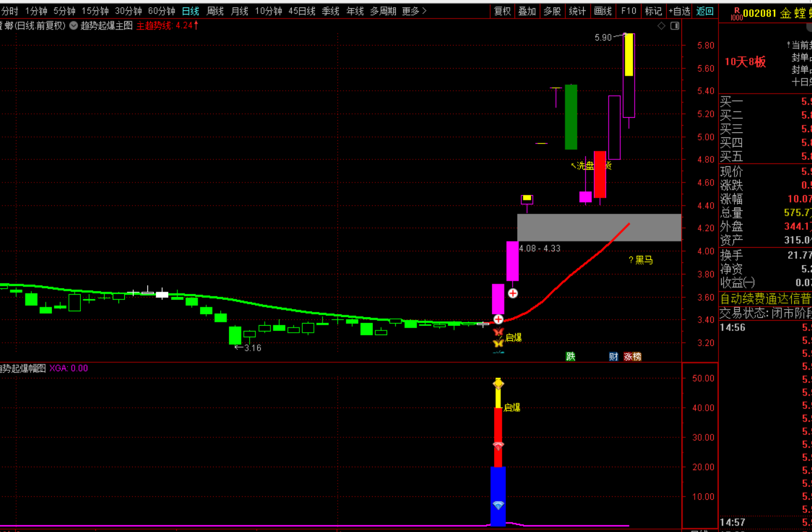Open F10 company info

pyautogui.click(x=628, y=11)
